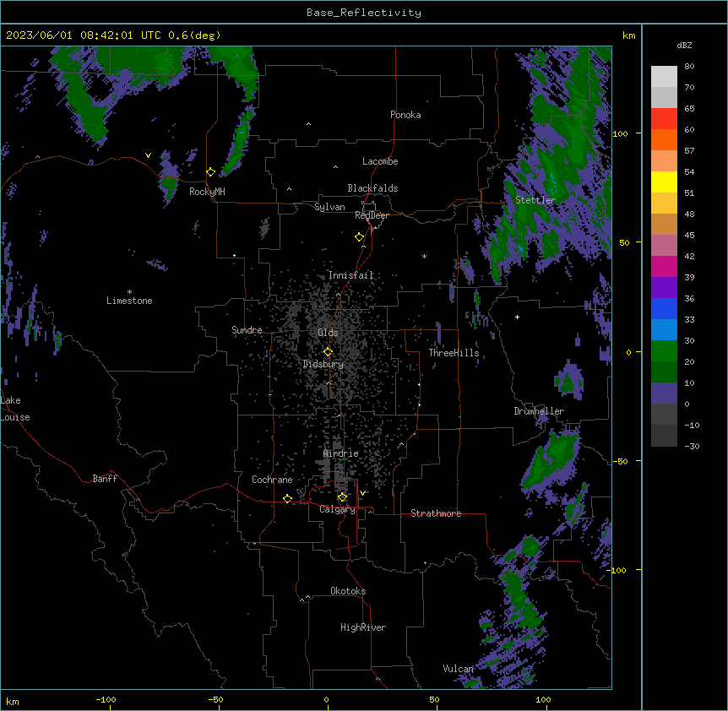The height and width of the screenshot is (711, 728).
Task: Pick the magenta 42 dBZ legend swatch
Action: pyautogui.click(x=664, y=266)
